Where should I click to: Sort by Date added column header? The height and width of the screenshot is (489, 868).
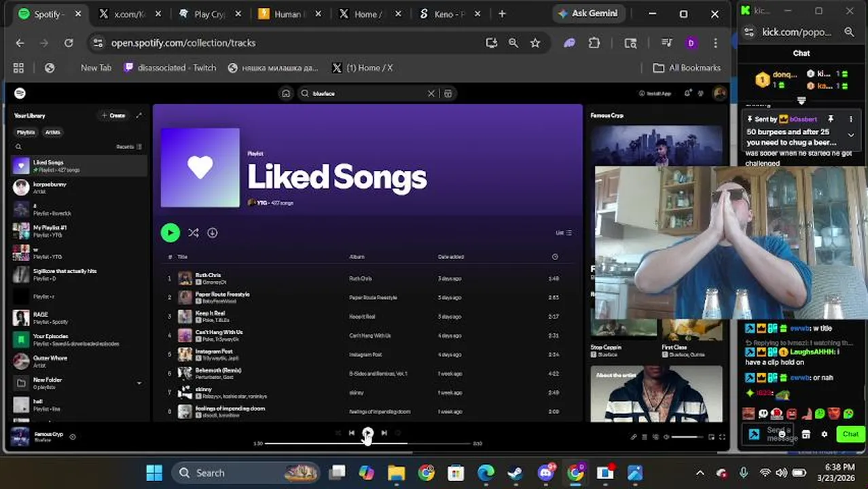[x=451, y=257]
